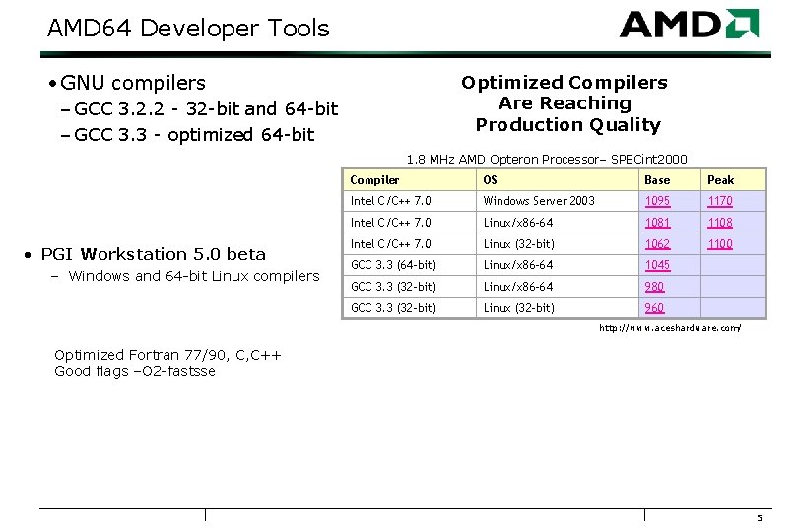
Task: Select the 'AMD64 Developer Tools' title
Action: coord(188,28)
